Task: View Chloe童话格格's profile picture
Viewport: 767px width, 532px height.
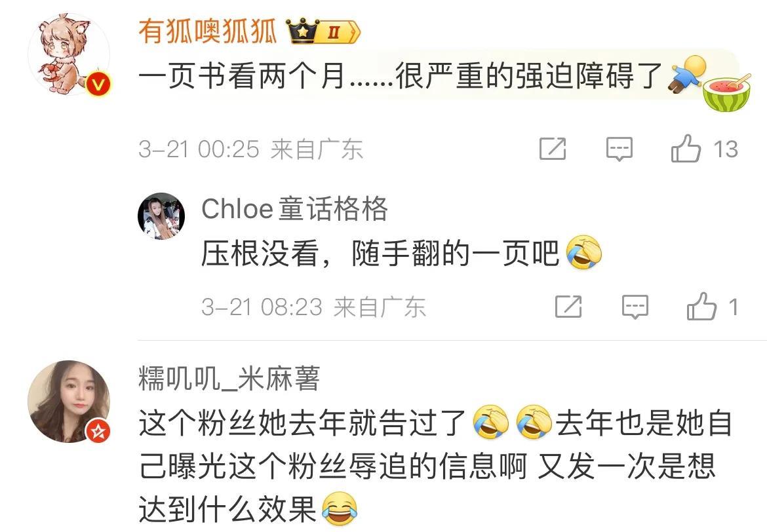Action: pos(161,216)
